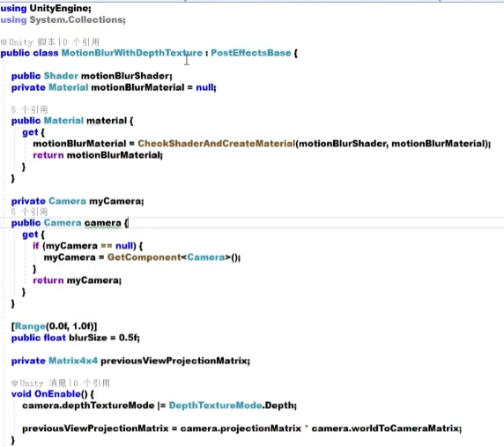The image size is (504, 447).
Task: Click the myCamera field declaration name
Action: (x=115, y=201)
